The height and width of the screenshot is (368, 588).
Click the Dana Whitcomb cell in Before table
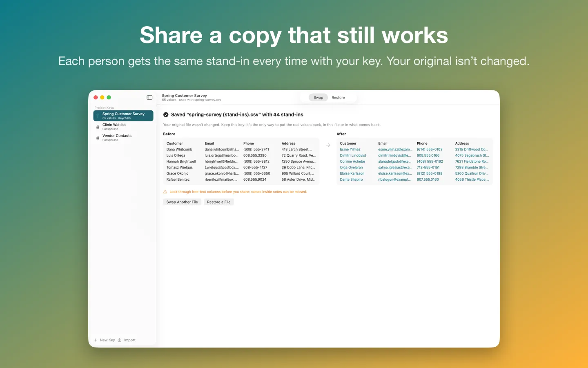[x=179, y=150]
